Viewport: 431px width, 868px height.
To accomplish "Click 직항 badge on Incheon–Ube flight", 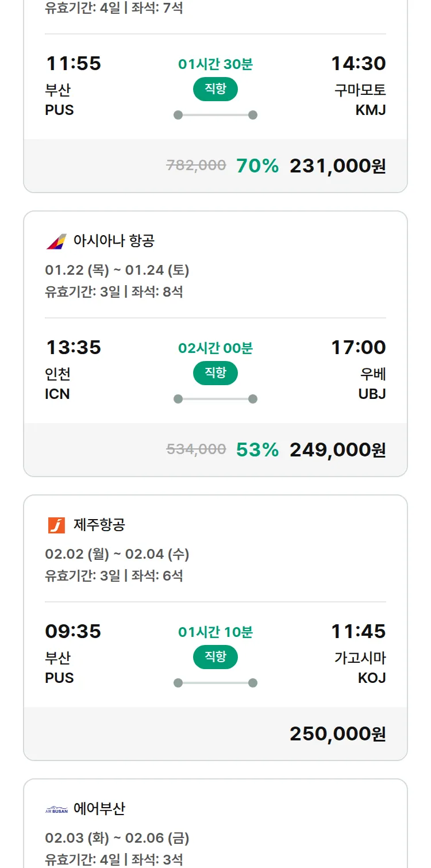I will (215, 373).
